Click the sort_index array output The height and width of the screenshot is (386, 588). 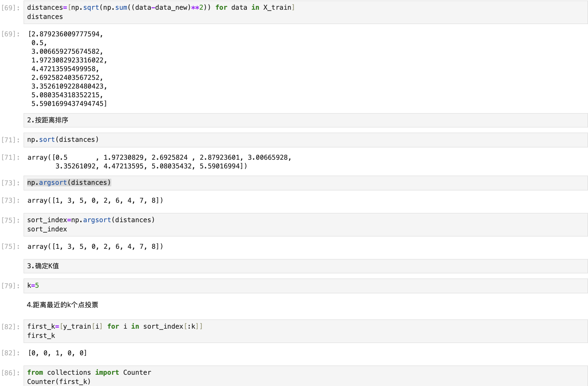[95, 246]
